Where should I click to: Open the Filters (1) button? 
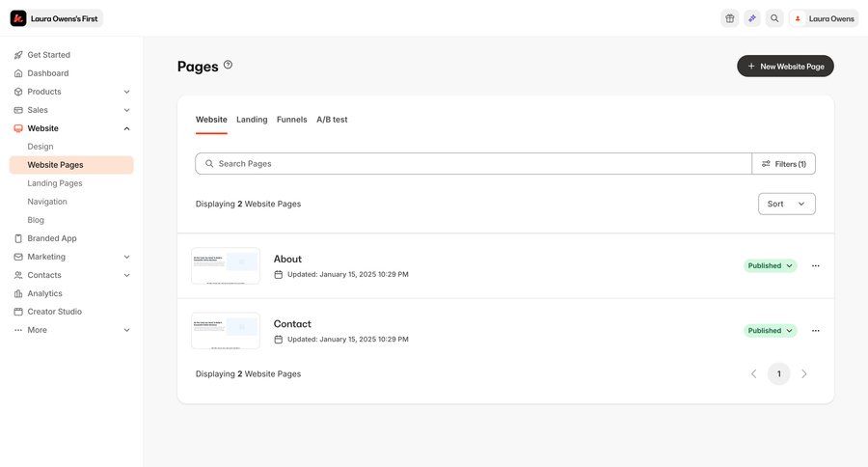click(x=783, y=163)
